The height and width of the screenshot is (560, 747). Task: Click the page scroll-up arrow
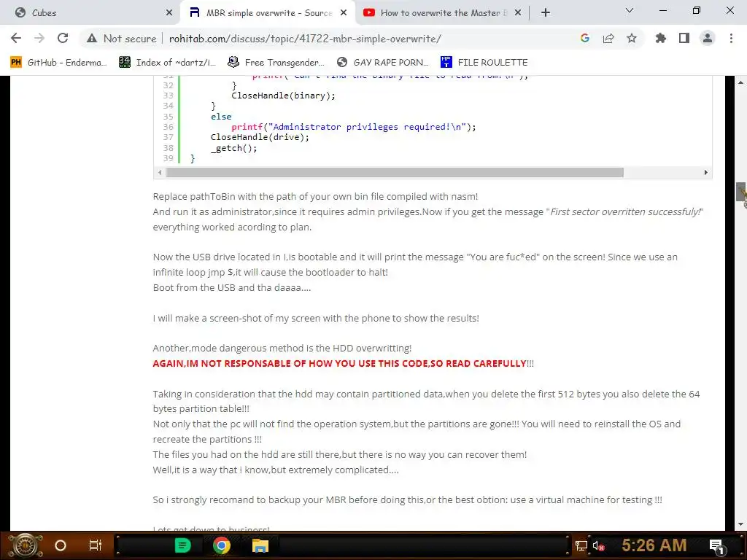(x=741, y=82)
